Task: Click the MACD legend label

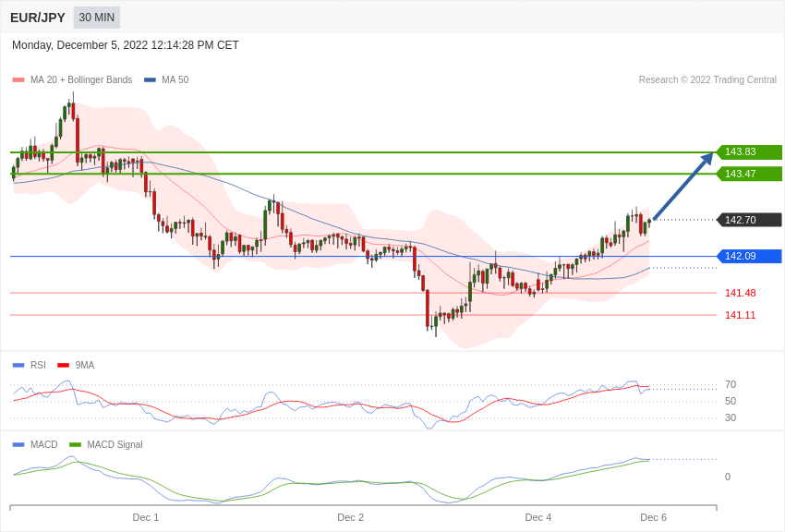Action: 44,444
